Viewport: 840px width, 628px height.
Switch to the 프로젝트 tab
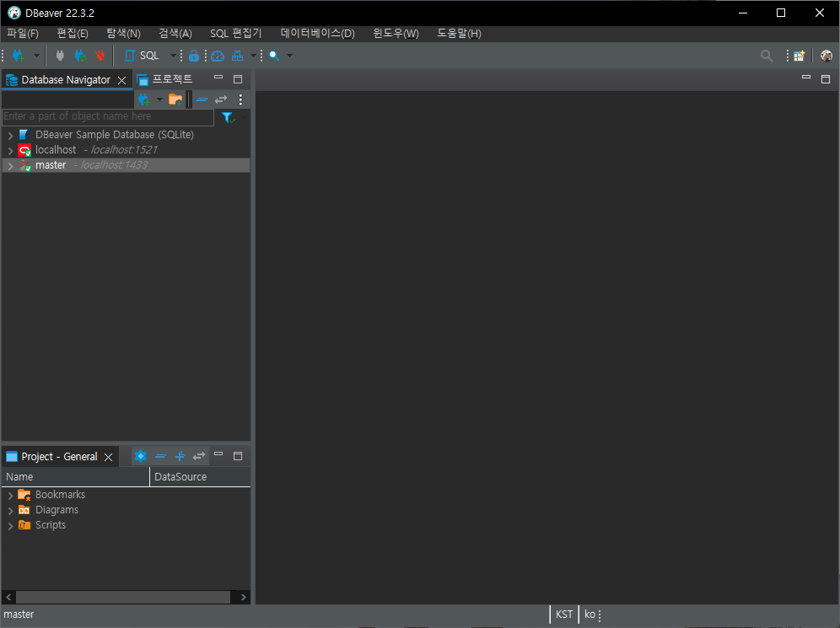pos(165,79)
